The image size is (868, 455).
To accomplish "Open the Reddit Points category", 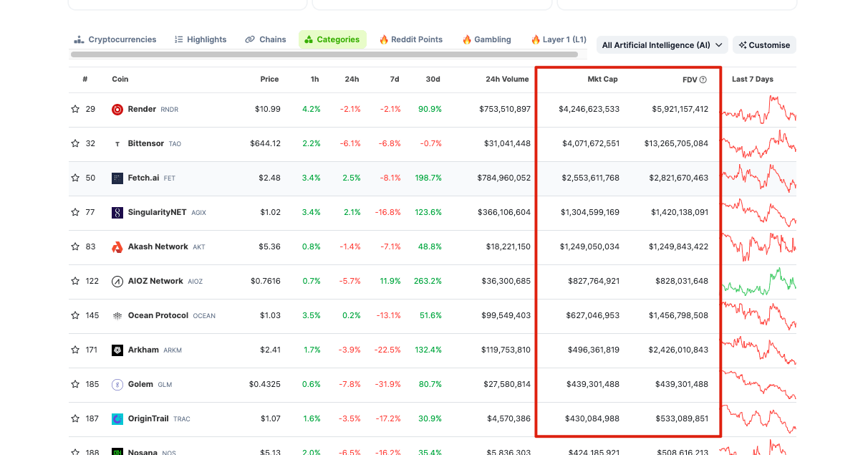I will tap(411, 39).
